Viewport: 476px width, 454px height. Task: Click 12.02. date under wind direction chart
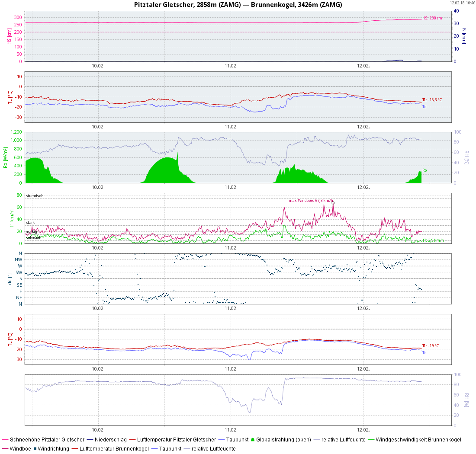[x=363, y=308]
